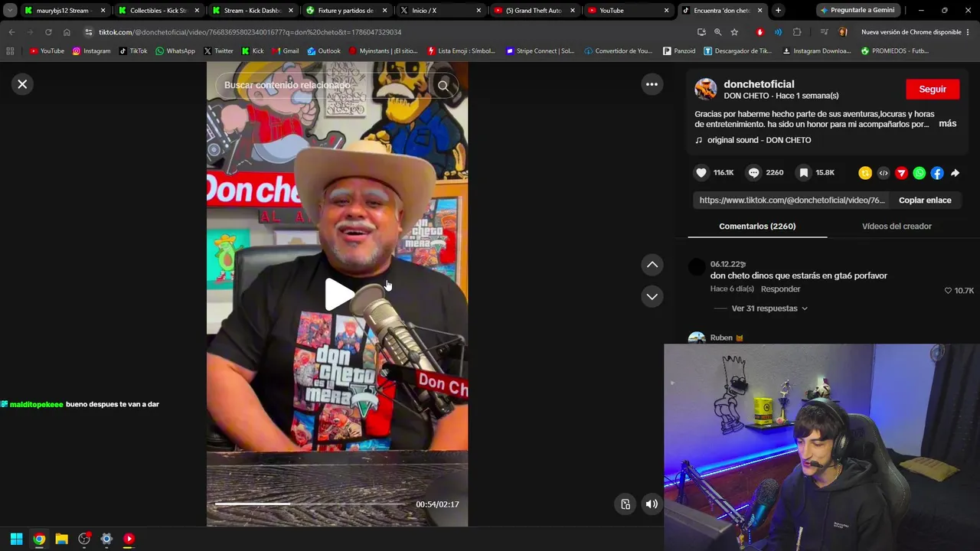The image size is (980, 551).
Task: Reply to the gta6 comment with Responder
Action: pos(780,289)
